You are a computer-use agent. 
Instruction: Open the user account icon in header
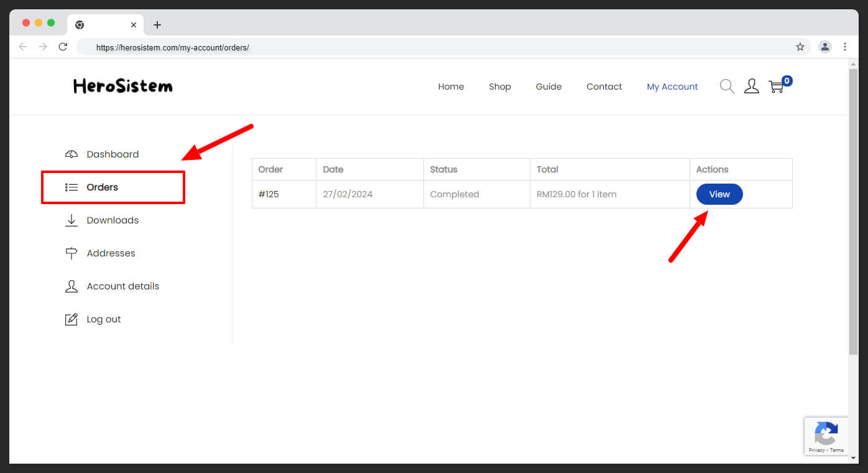click(751, 87)
